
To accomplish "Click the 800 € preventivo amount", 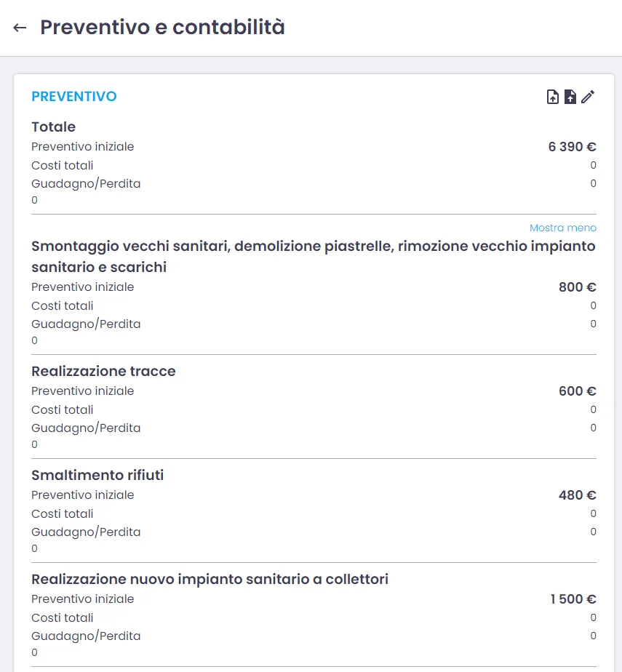I will pos(577,287).
